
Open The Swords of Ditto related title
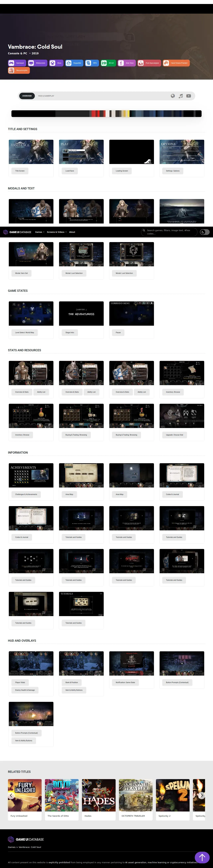click(62, 800)
